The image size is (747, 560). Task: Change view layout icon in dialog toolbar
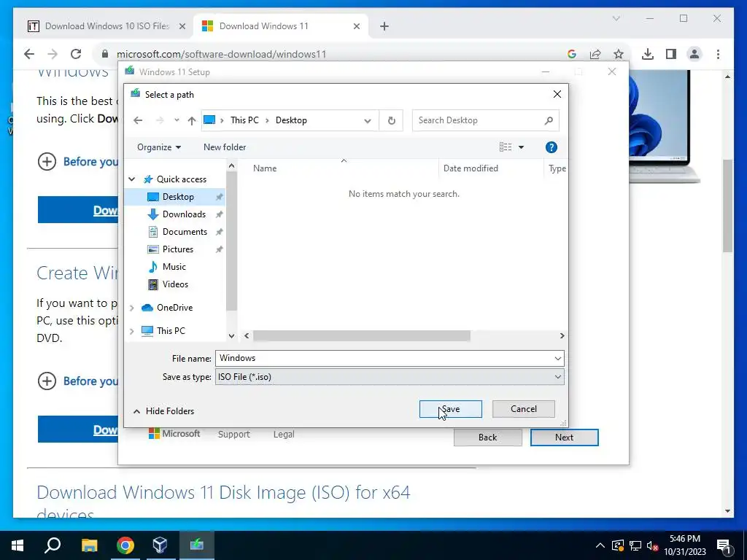[x=506, y=147]
